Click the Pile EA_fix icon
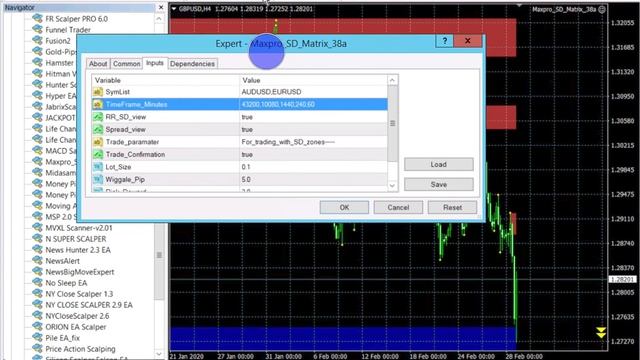This screenshot has height=360, width=640. click(x=38, y=338)
